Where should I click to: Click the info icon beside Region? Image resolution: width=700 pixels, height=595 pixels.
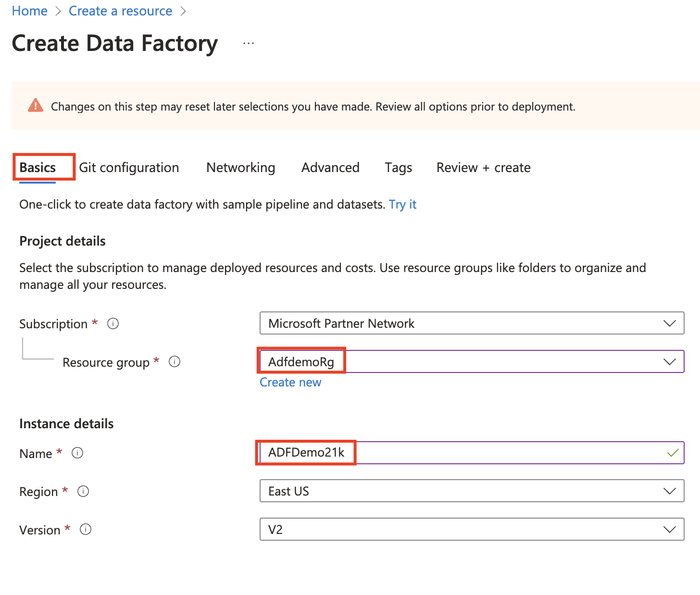tap(83, 491)
